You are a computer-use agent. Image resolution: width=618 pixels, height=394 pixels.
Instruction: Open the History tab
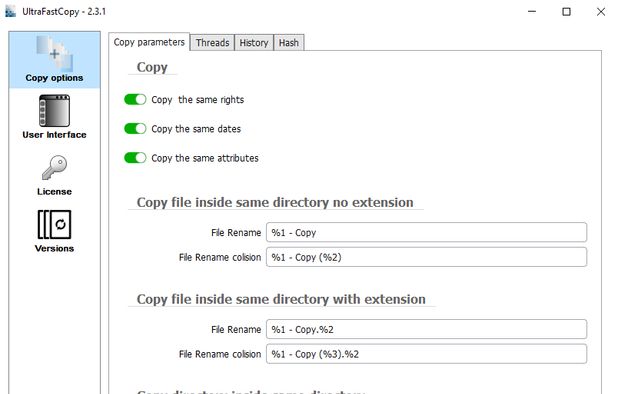click(x=254, y=43)
